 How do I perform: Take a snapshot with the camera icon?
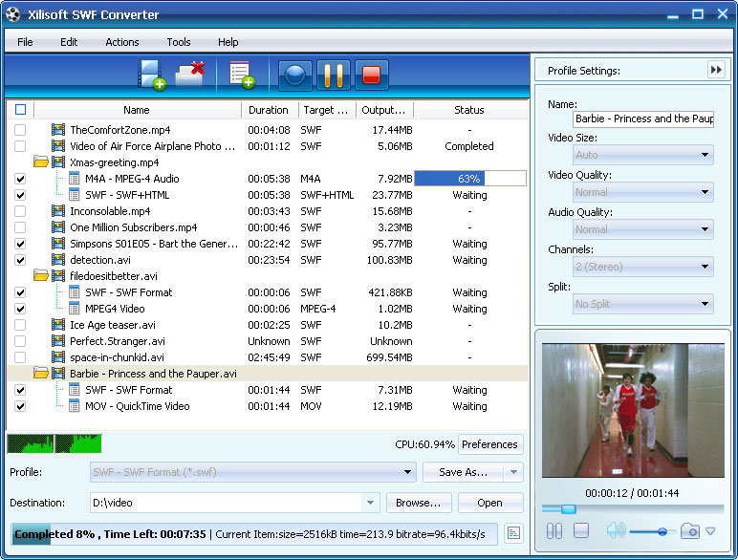coord(689,531)
